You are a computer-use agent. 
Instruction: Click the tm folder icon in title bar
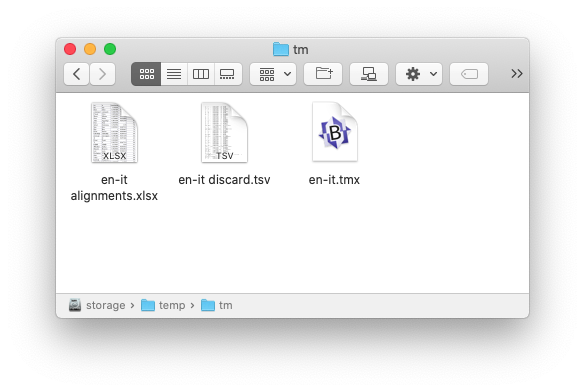pos(281,49)
